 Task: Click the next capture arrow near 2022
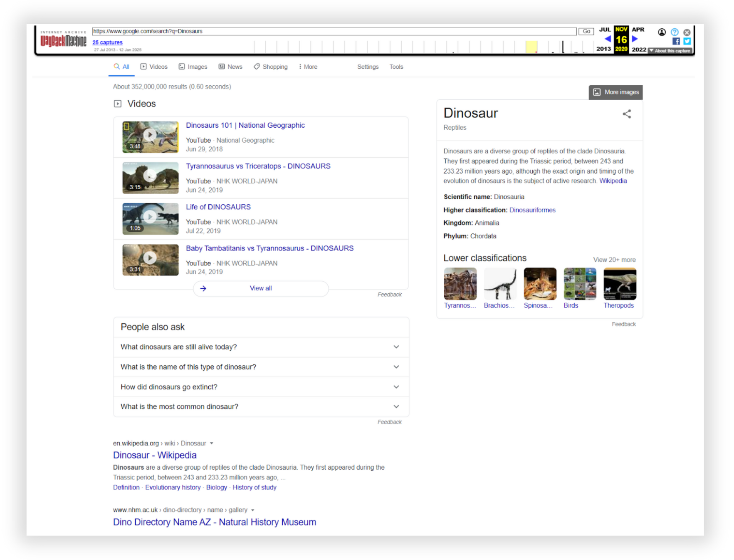(635, 39)
